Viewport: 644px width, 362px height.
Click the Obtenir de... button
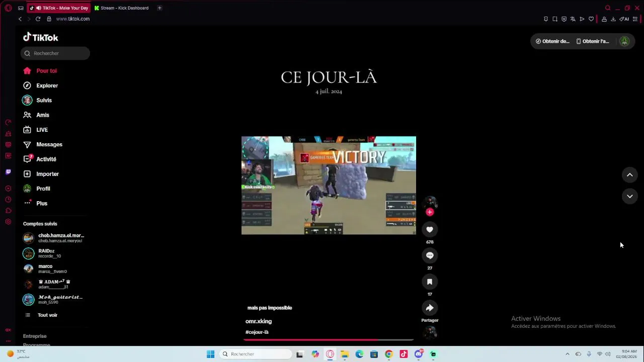(x=552, y=41)
